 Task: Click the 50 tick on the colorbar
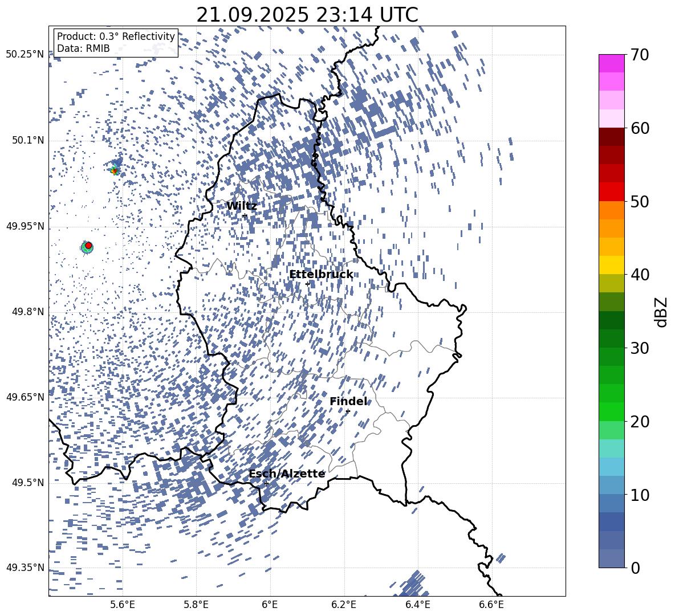[640, 201]
